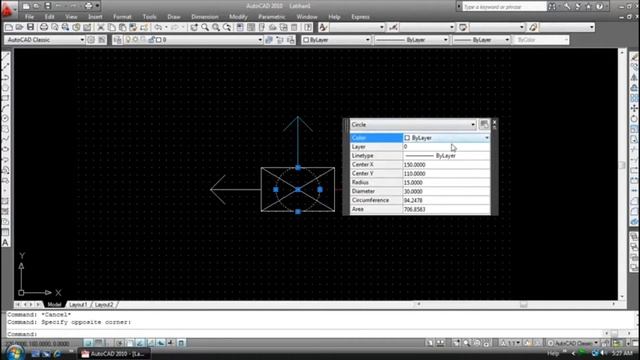Toggle Grid Display in status bar
The width and height of the screenshot is (640, 360).
(x=98, y=343)
